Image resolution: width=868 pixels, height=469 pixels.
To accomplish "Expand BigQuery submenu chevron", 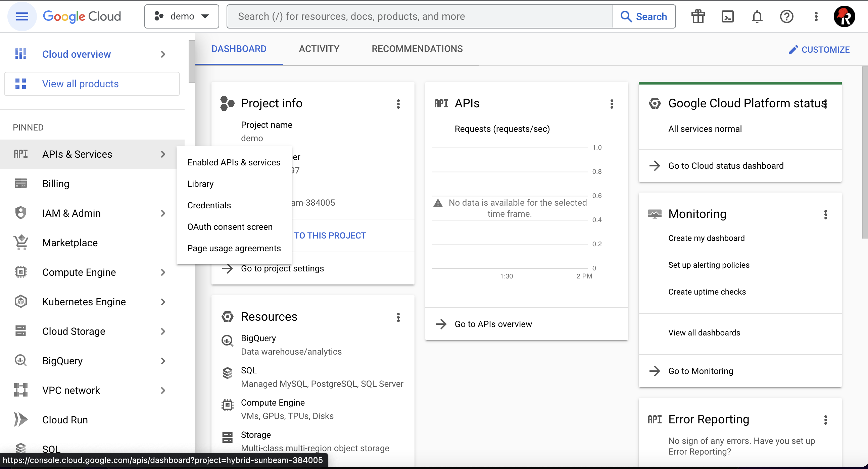I will tap(163, 361).
